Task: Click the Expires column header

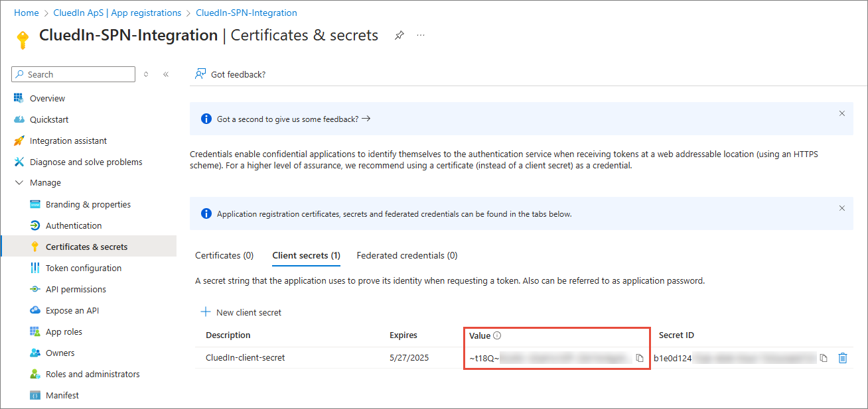Action: [x=403, y=335]
